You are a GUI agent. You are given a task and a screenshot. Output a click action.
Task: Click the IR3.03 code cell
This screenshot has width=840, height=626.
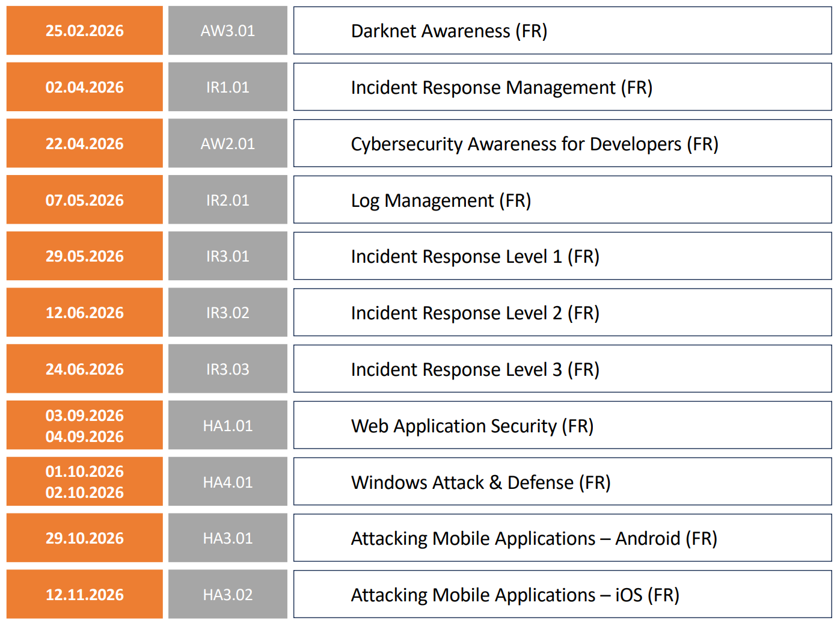227,369
